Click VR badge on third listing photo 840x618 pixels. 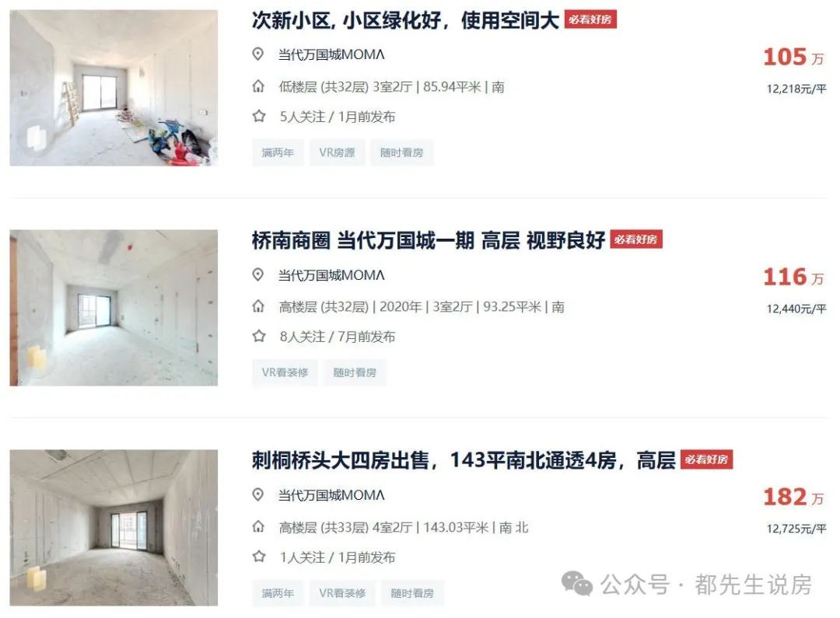click(x=36, y=578)
